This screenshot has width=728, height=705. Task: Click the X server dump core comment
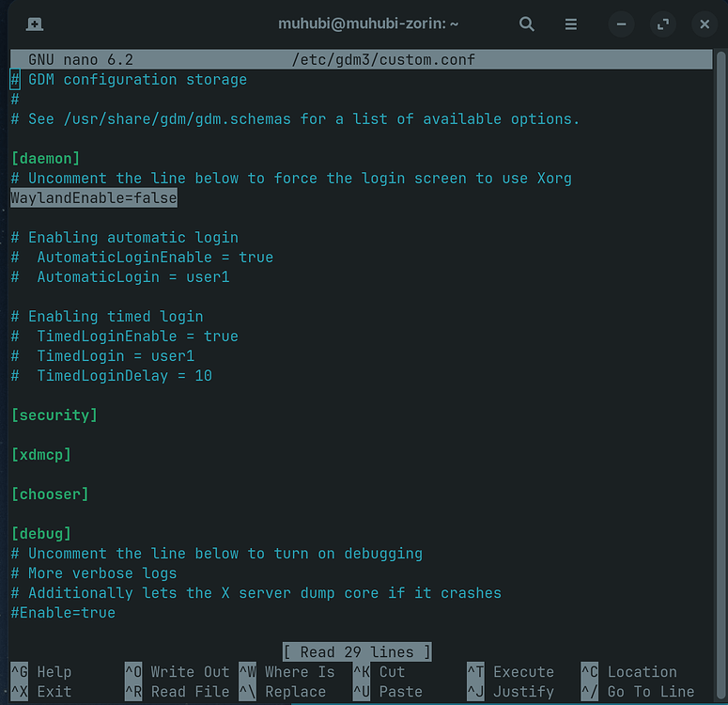pos(256,593)
